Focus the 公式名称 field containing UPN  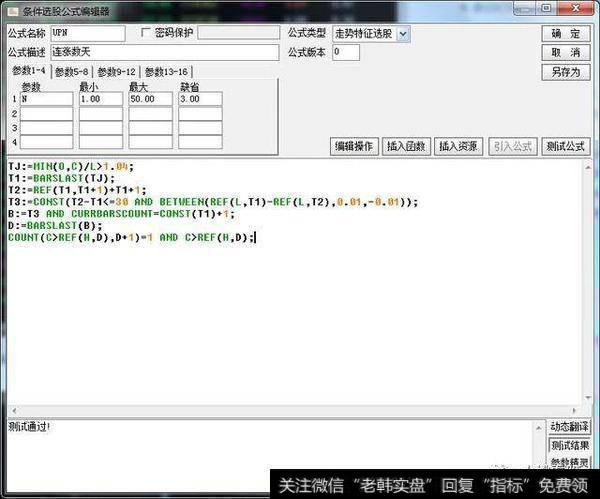click(88, 33)
